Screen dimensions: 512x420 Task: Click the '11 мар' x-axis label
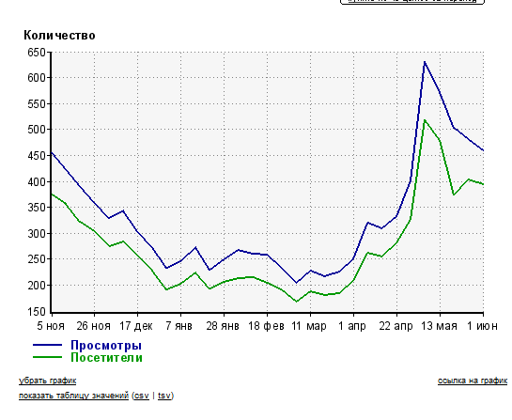[x=308, y=326]
